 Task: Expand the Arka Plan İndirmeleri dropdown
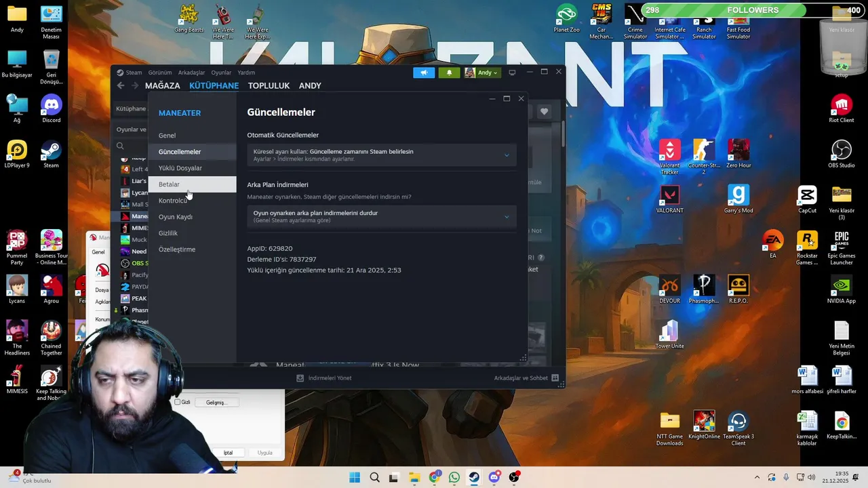coord(381,216)
